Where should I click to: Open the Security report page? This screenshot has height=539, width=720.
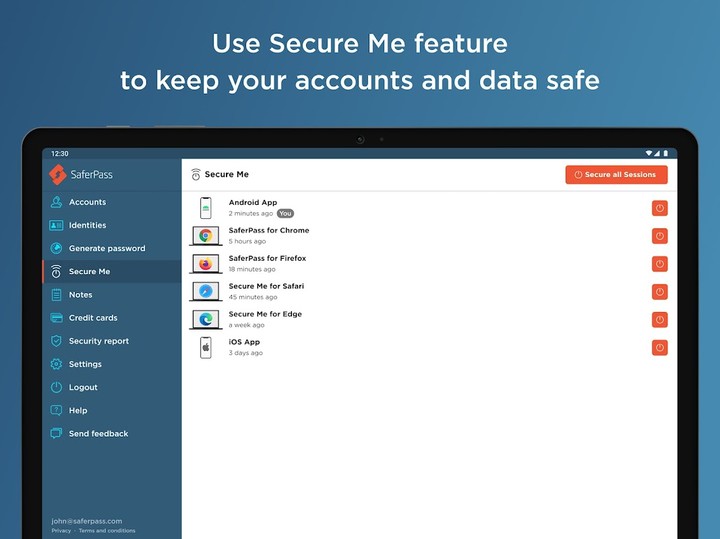click(112, 341)
